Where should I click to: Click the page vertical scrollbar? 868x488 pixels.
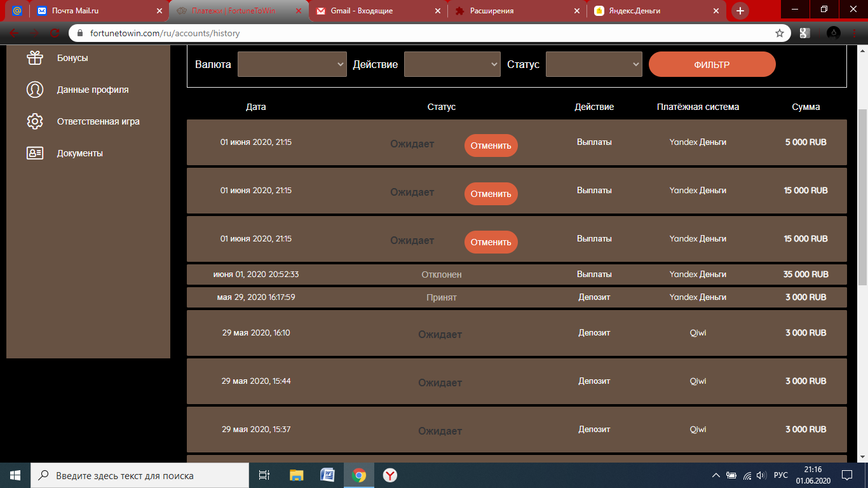862,197
